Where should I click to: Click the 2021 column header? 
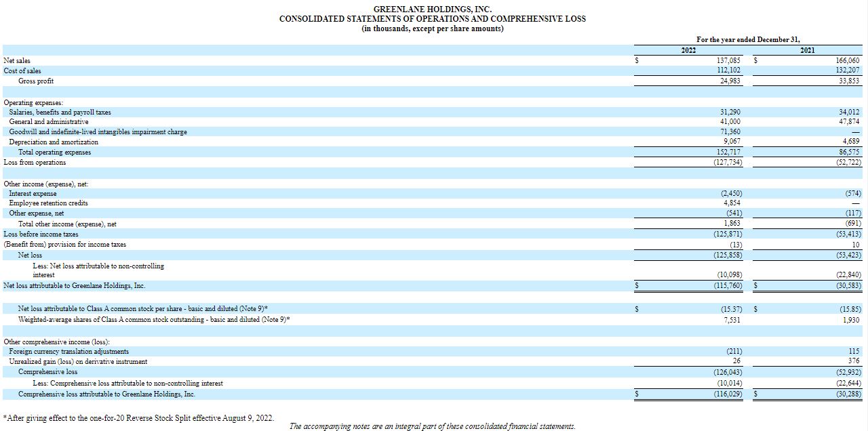tap(807, 50)
